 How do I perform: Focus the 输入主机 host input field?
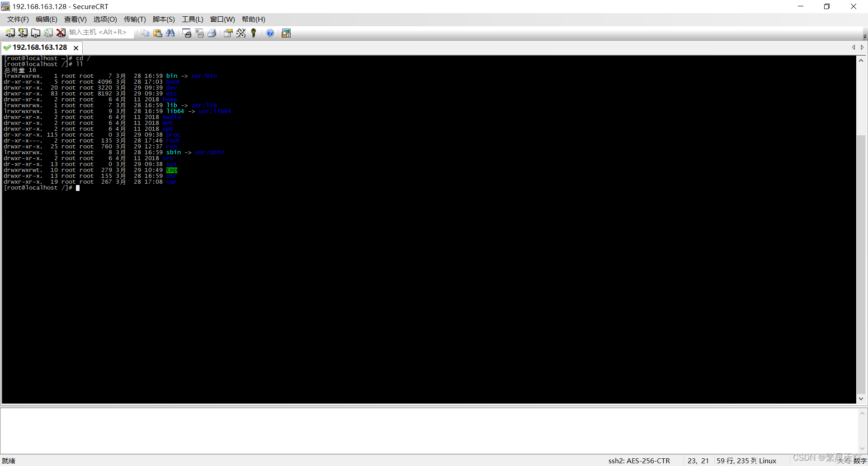coord(100,33)
